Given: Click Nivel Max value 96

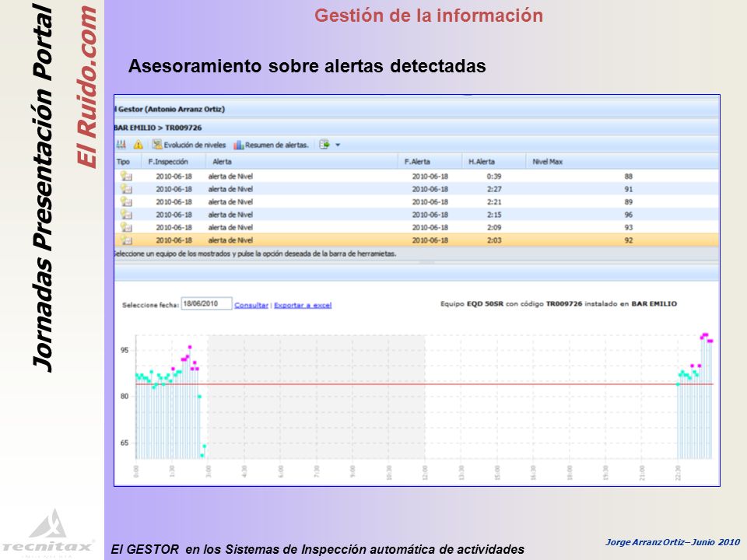Looking at the screenshot, I should (x=629, y=215).
